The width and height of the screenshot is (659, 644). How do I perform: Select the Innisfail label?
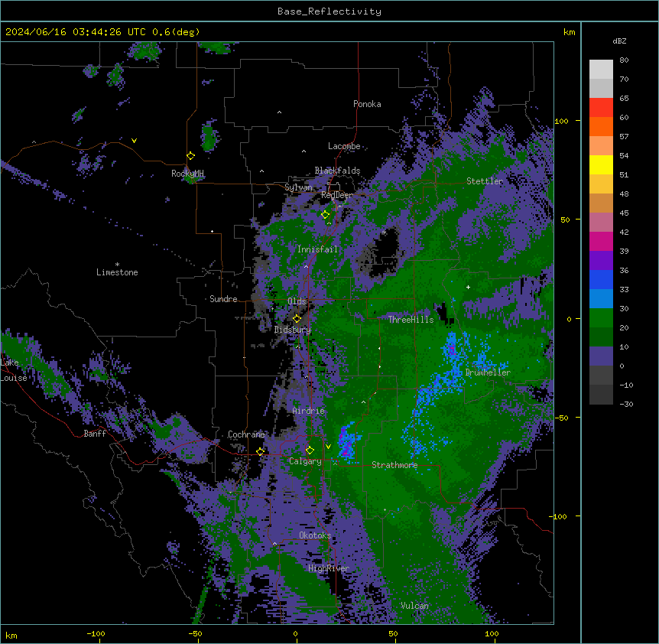317,249
